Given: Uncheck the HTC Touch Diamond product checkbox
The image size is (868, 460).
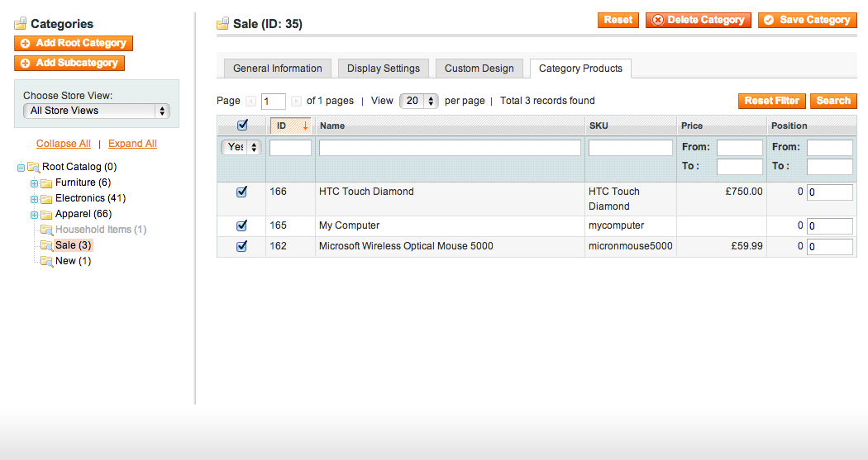Looking at the screenshot, I should coord(241,192).
